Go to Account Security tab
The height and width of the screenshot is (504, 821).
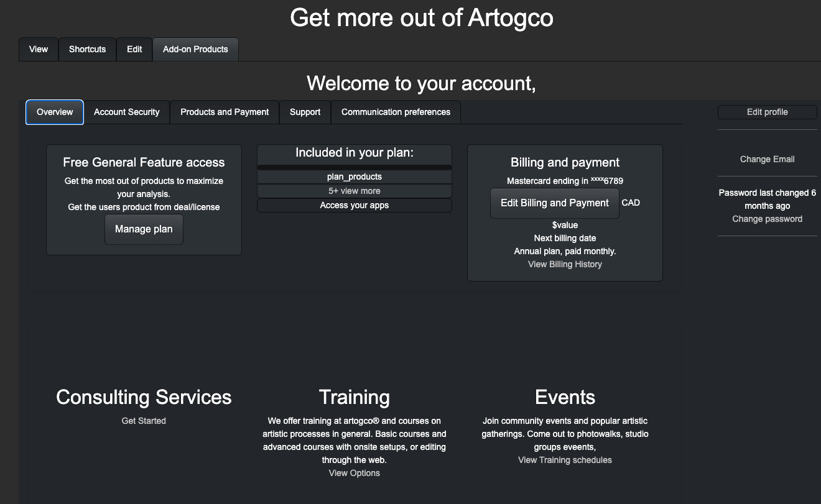coord(127,112)
